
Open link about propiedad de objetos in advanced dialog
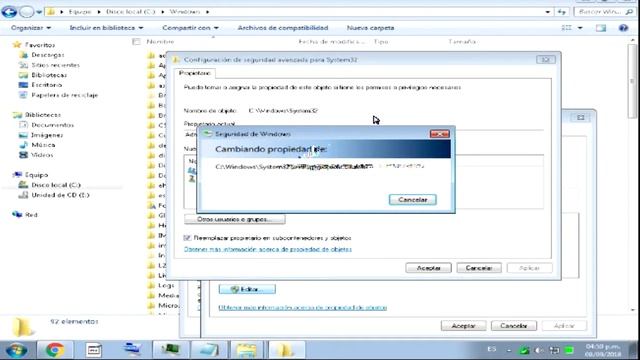(268, 249)
